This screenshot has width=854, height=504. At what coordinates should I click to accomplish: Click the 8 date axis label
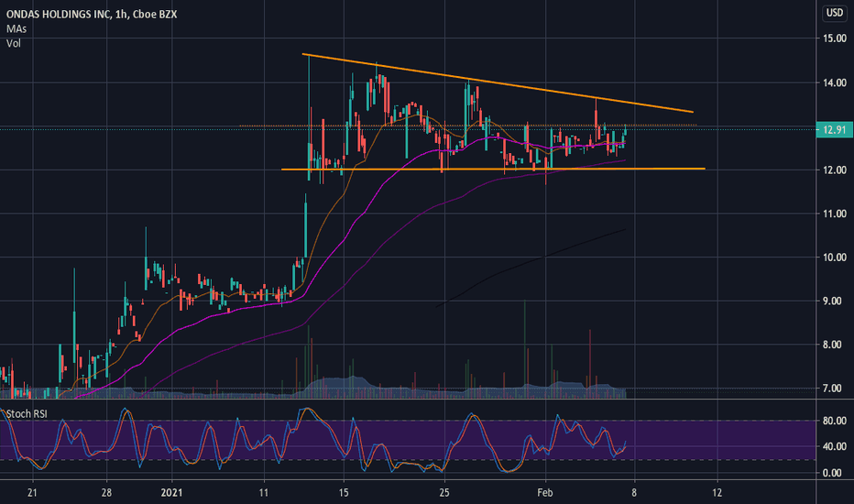click(634, 493)
